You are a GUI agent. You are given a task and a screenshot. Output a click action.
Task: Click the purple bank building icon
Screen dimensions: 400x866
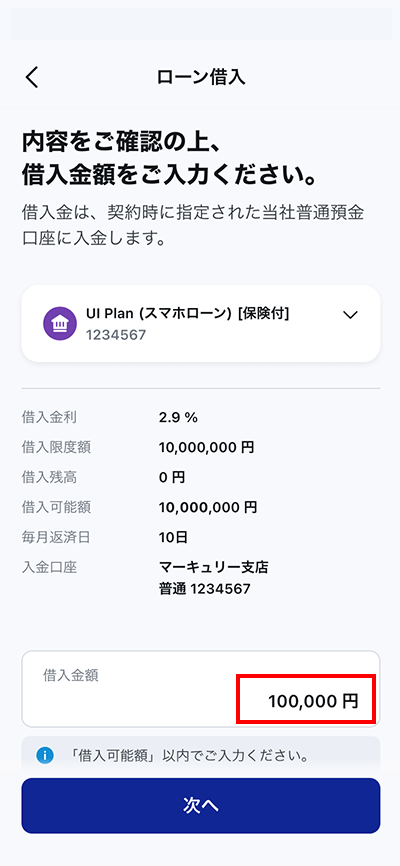tap(60, 324)
